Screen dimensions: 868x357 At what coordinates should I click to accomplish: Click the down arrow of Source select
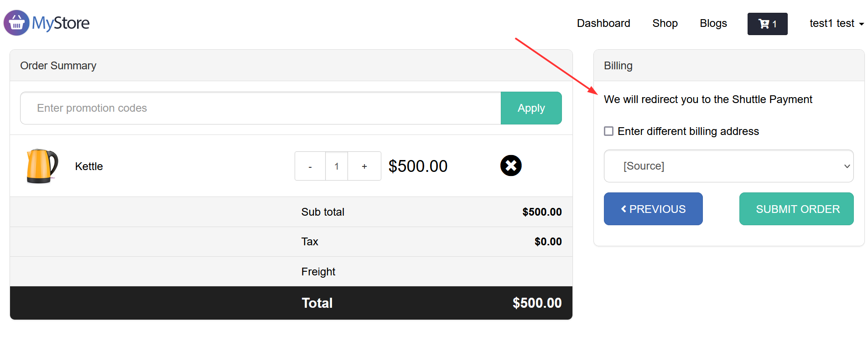pos(847,166)
